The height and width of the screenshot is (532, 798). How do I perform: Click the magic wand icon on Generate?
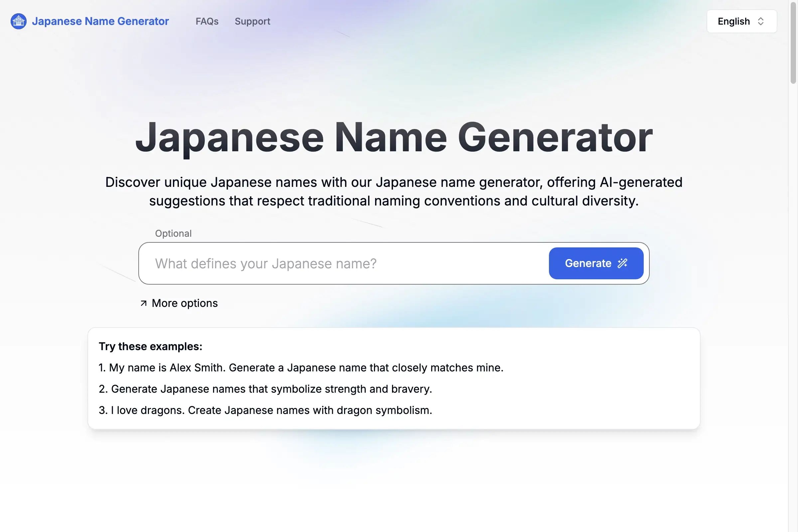click(x=622, y=263)
